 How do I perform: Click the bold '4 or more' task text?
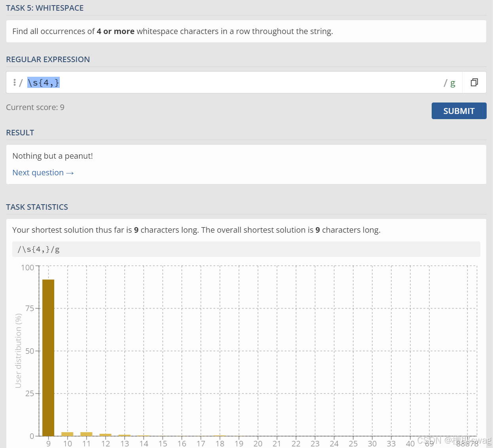click(115, 31)
